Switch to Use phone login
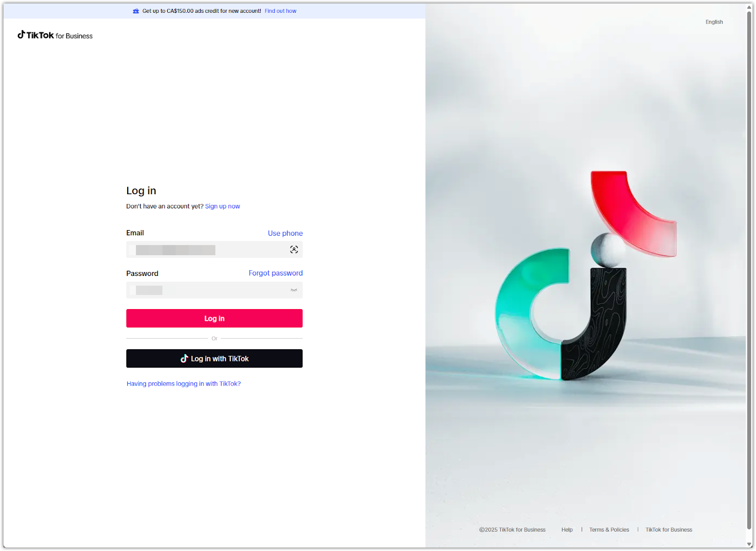This screenshot has height=551, width=756. (285, 233)
